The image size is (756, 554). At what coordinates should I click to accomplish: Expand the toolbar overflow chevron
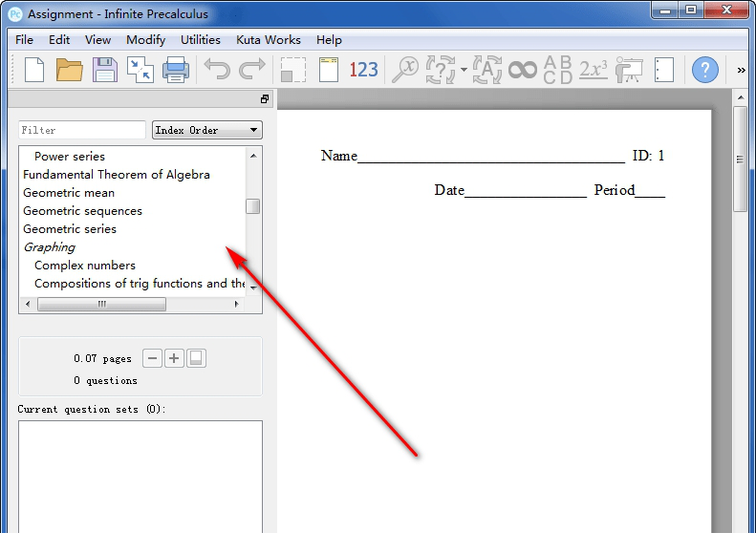[742, 70]
